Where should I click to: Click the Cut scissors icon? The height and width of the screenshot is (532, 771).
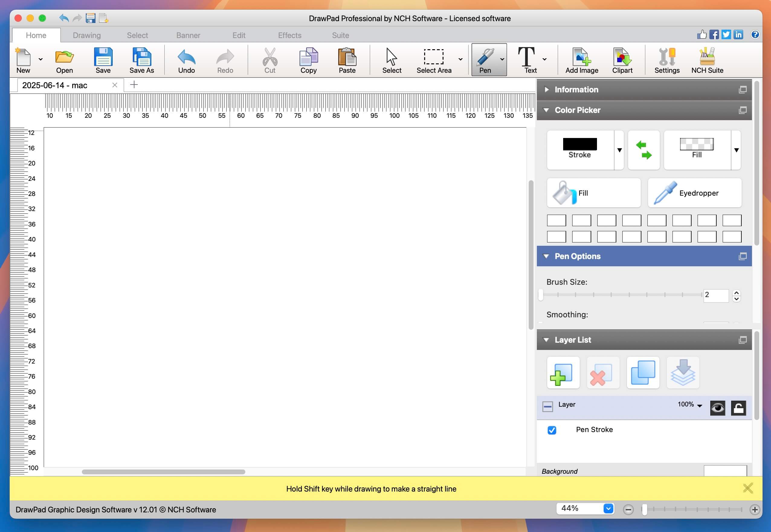270,60
